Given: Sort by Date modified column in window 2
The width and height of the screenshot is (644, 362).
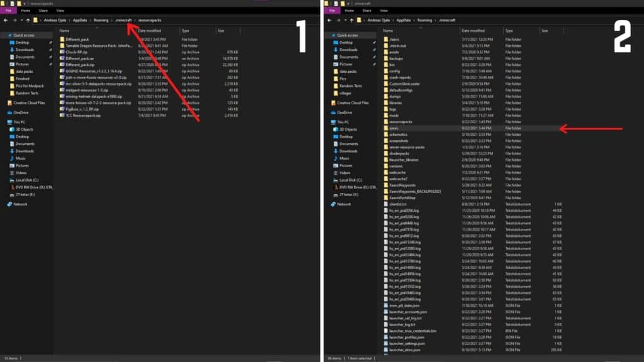Looking at the screenshot, I should [x=473, y=31].
